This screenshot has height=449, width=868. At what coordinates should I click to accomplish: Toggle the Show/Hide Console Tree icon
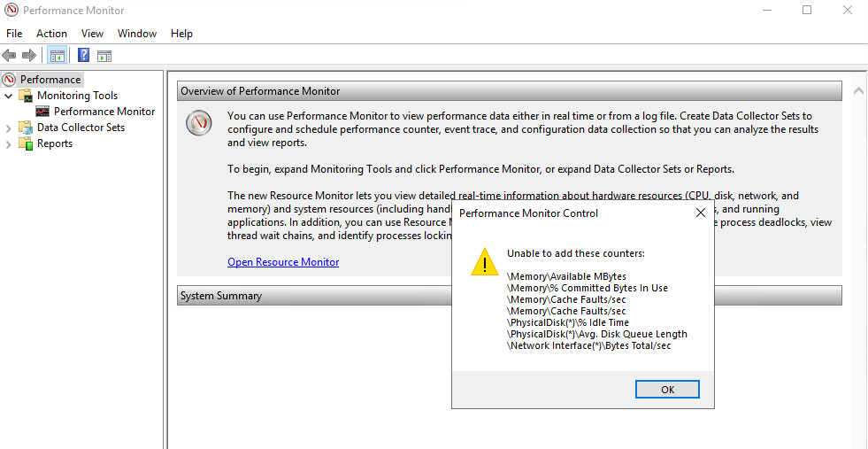(x=58, y=56)
